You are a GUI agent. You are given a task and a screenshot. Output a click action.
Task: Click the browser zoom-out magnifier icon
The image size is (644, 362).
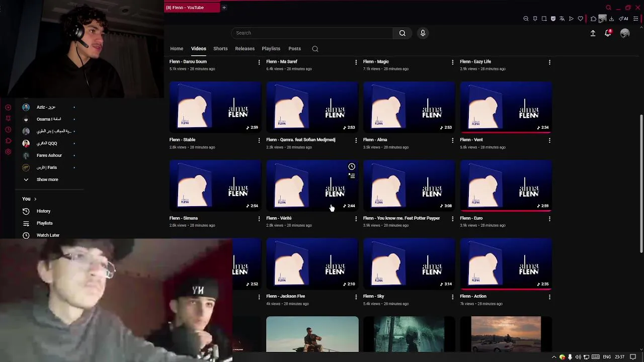[526, 19]
